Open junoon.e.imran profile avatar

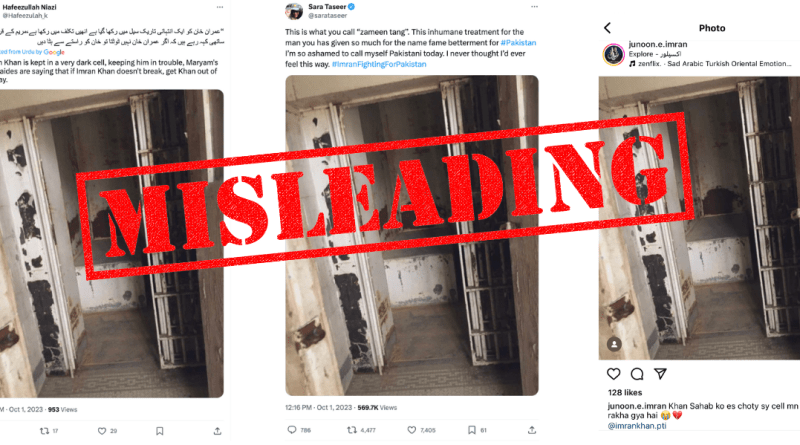[x=614, y=54]
